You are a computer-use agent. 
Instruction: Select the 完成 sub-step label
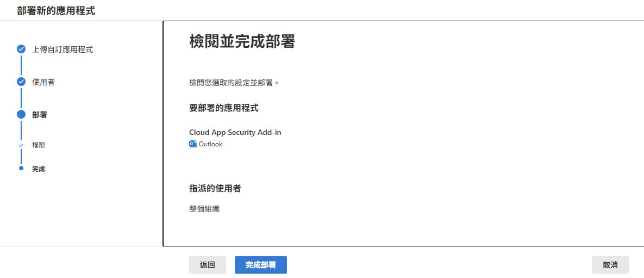(x=39, y=169)
